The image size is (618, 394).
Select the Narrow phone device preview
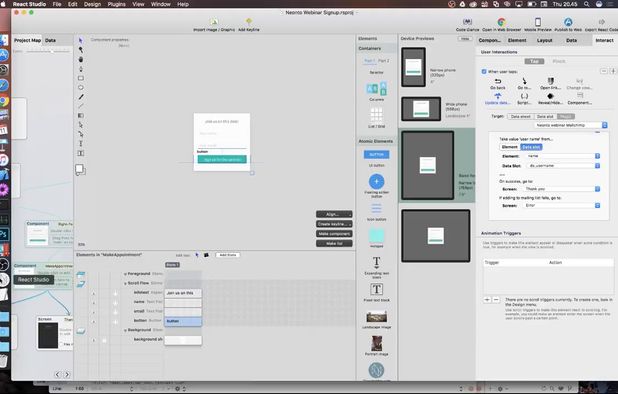click(x=413, y=67)
